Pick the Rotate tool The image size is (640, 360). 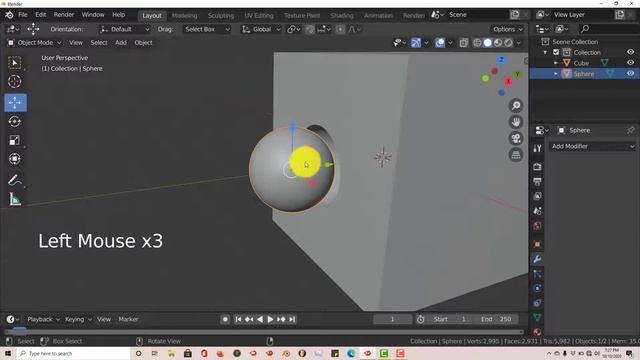pyautogui.click(x=15, y=121)
